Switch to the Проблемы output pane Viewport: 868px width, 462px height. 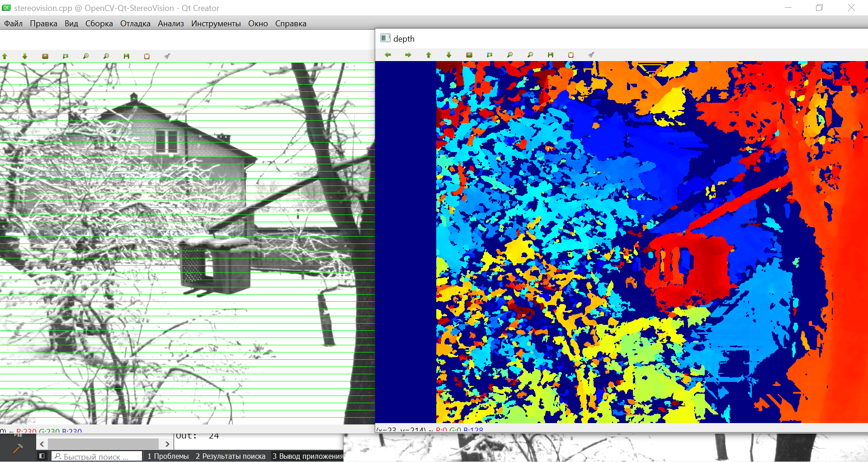(x=168, y=456)
